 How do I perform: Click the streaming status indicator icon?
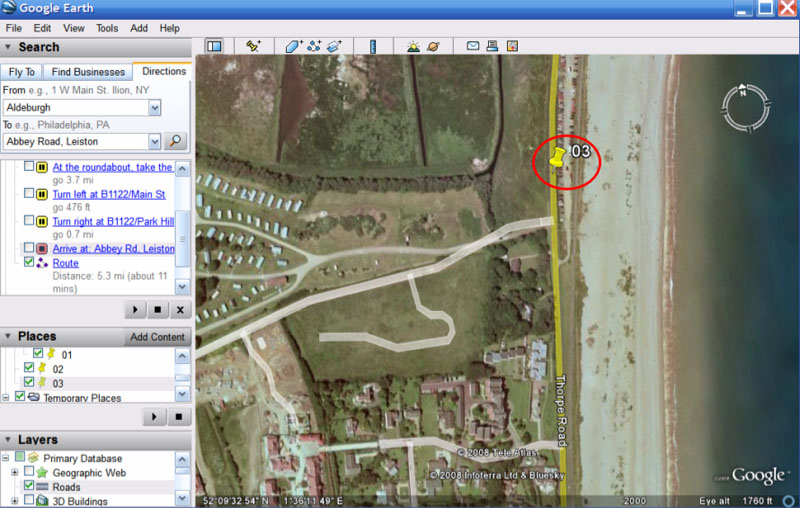click(x=788, y=501)
